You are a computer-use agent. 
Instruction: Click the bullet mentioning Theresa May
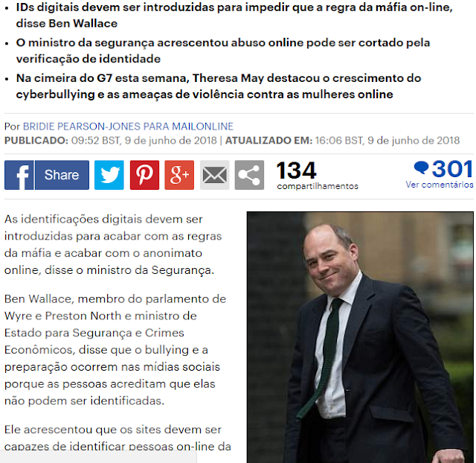click(x=219, y=86)
